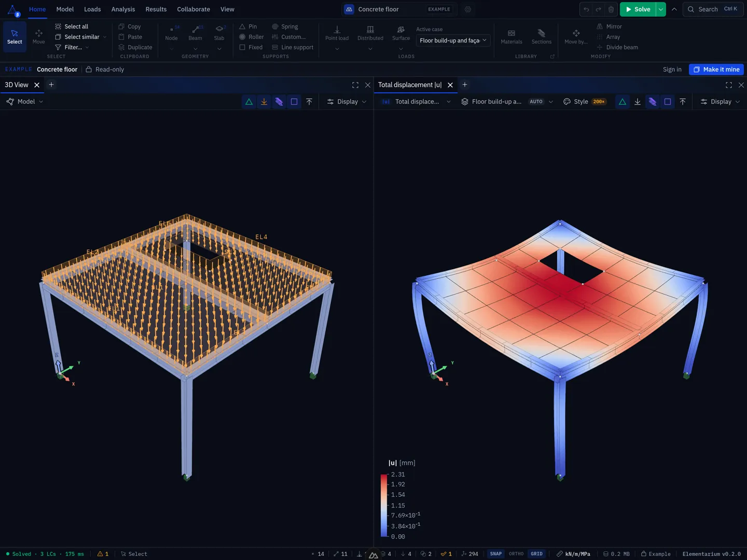Screen dimensions: 747x560
Task: Select the Point load tool
Action: (337, 33)
